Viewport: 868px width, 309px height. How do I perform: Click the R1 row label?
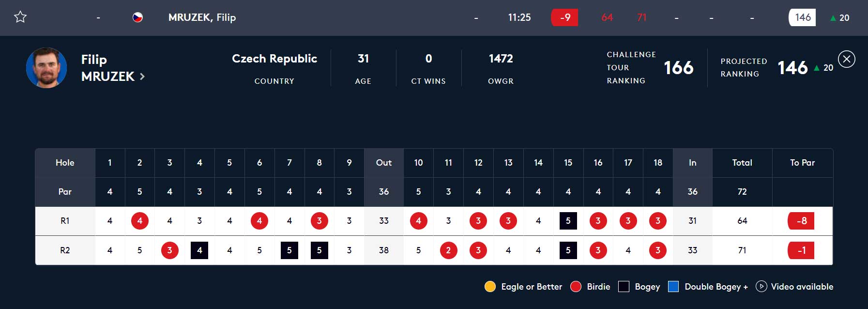tap(65, 221)
